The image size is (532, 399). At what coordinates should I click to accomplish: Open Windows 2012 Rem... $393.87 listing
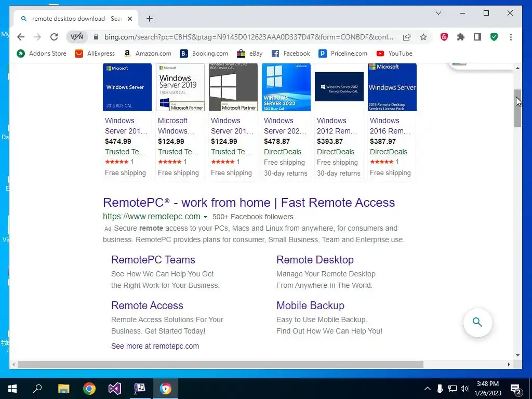point(337,126)
